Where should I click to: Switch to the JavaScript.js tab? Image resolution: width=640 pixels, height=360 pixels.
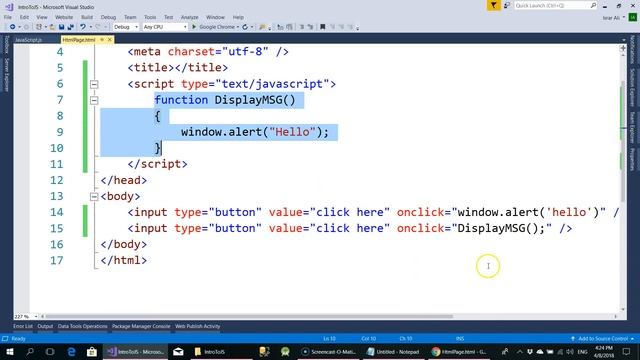pos(29,40)
